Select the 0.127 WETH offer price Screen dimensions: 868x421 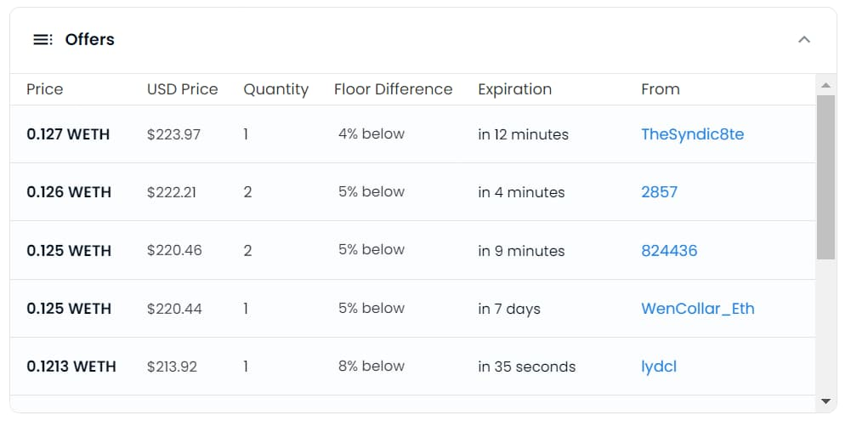point(68,134)
